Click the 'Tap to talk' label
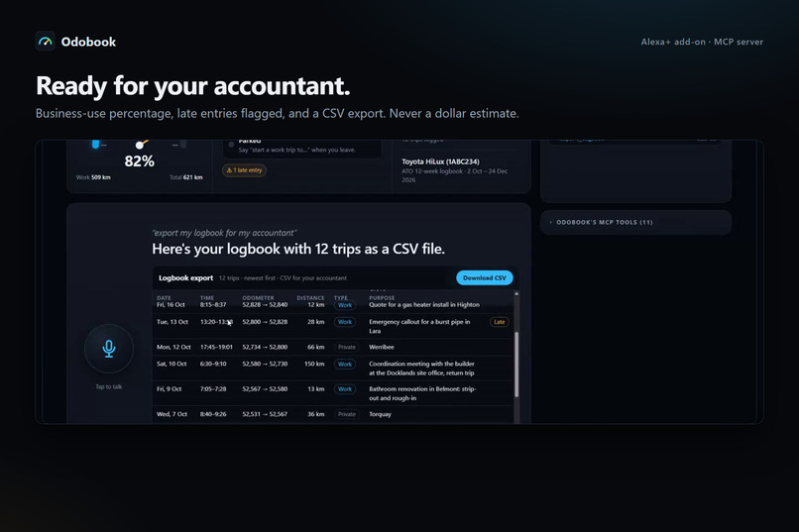799x532 pixels. point(108,387)
